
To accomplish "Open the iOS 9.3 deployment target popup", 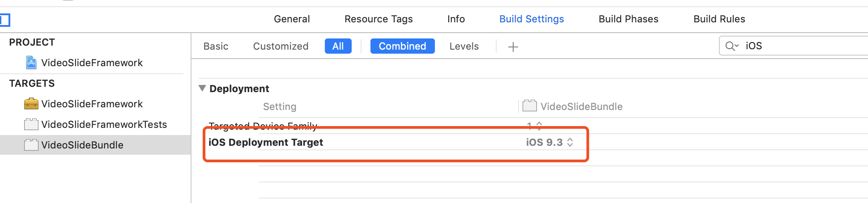I will 549,142.
